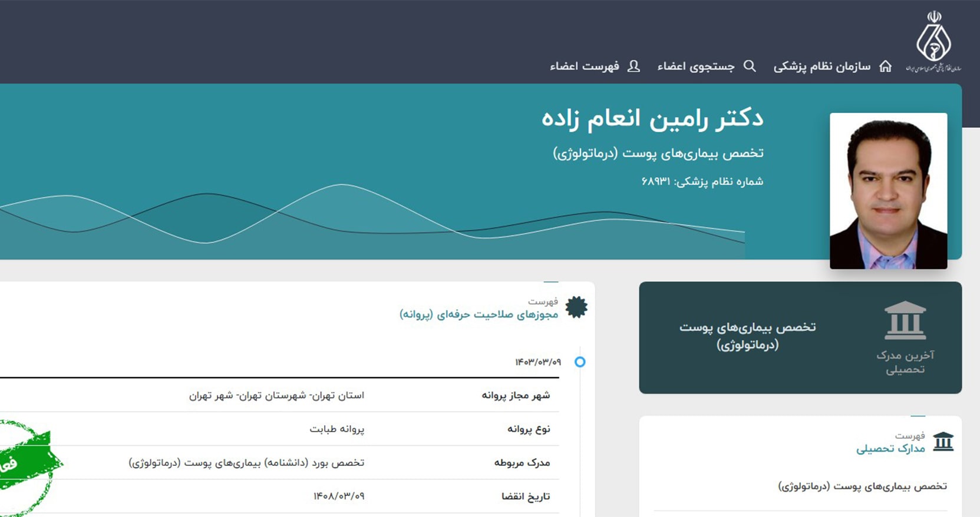Select the مجوزهای صلاحیت حرفه‌ای (پروانه) heading

[479, 314]
